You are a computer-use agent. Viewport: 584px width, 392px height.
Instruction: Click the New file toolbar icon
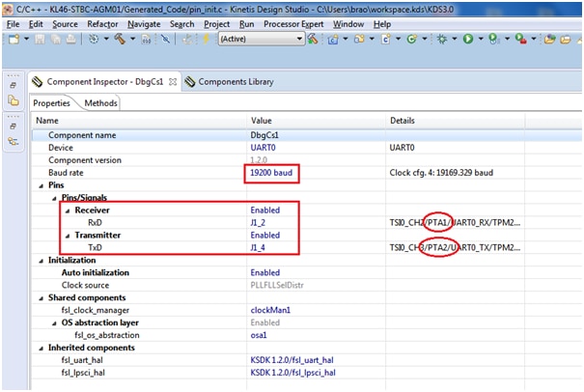pos(13,39)
